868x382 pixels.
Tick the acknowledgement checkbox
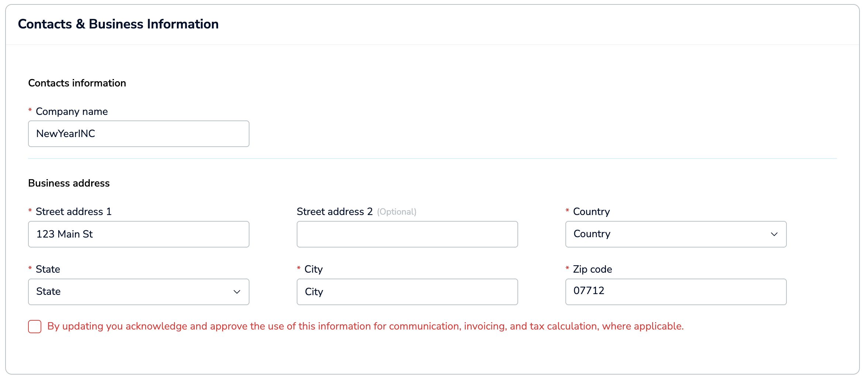point(35,327)
